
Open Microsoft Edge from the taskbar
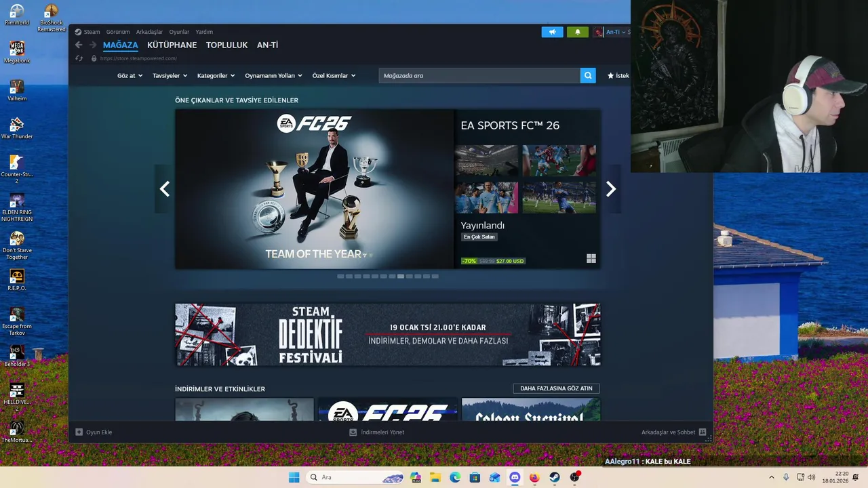coord(455,477)
